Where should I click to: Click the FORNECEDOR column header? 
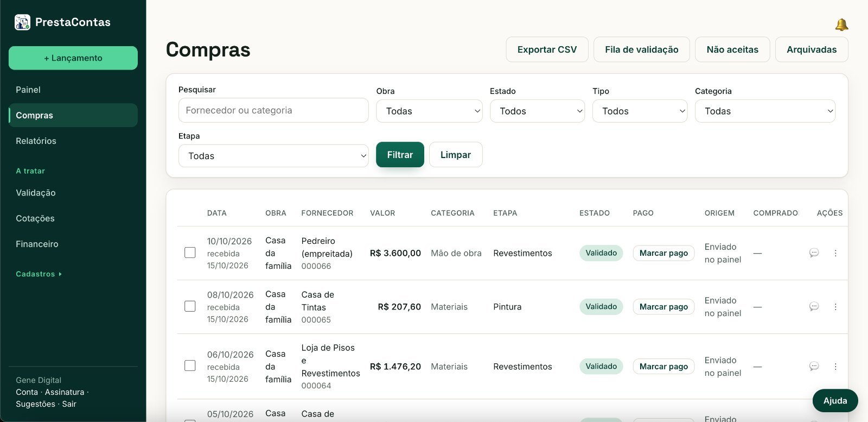tap(327, 213)
